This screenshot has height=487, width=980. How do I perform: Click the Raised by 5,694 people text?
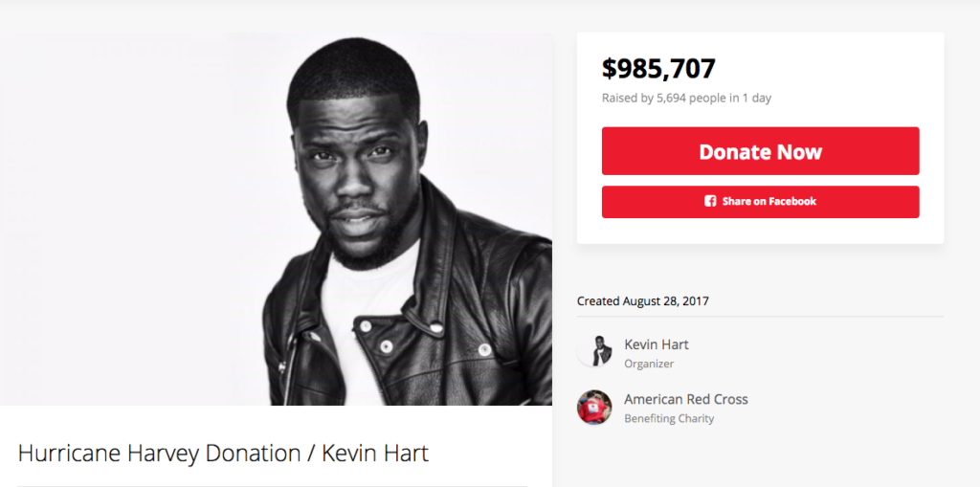point(686,99)
